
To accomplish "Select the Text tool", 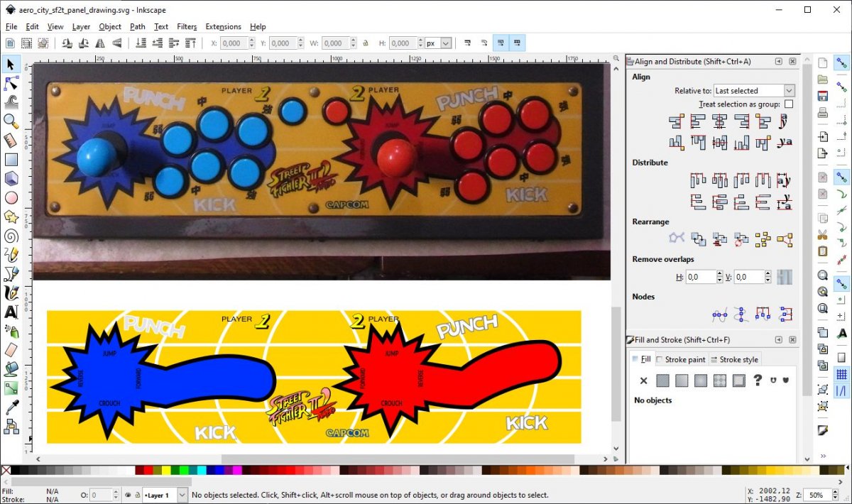I will click(11, 312).
